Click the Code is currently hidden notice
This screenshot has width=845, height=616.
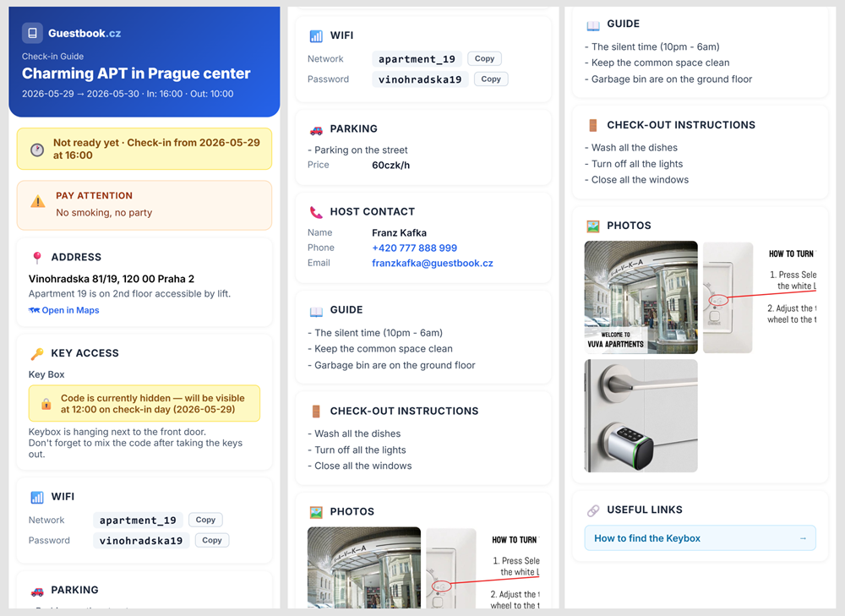144,404
